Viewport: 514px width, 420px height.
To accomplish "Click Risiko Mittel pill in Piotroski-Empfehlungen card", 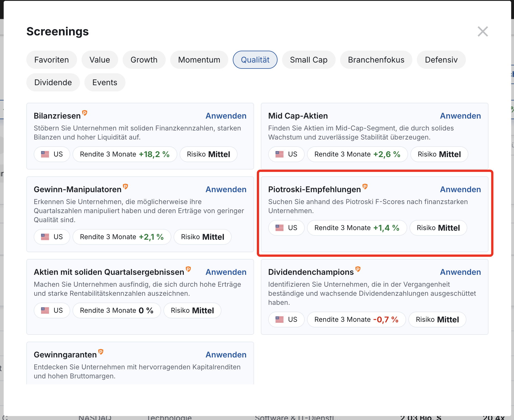I will click(438, 228).
